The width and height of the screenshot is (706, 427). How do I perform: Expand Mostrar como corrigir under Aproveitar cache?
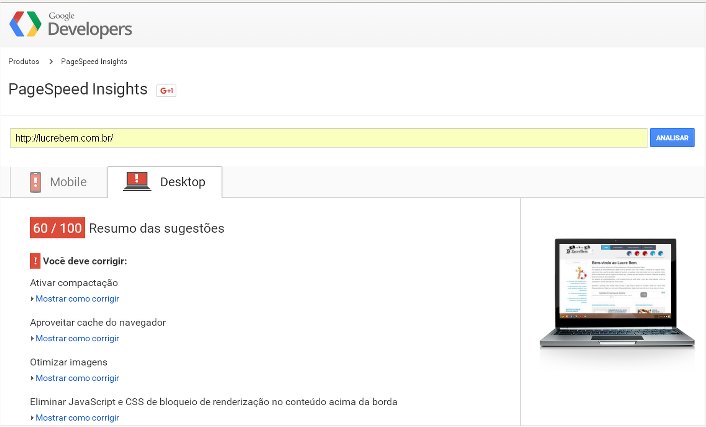tap(77, 338)
